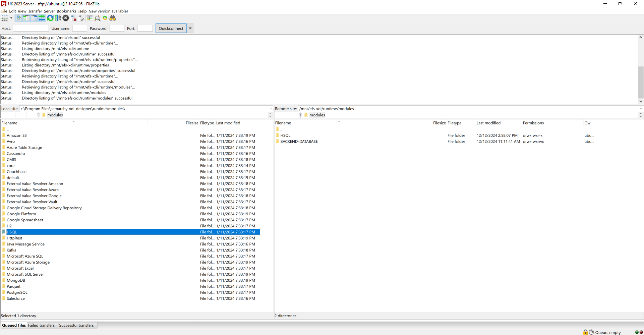
Task: Click the Password input field
Action: [x=117, y=29]
